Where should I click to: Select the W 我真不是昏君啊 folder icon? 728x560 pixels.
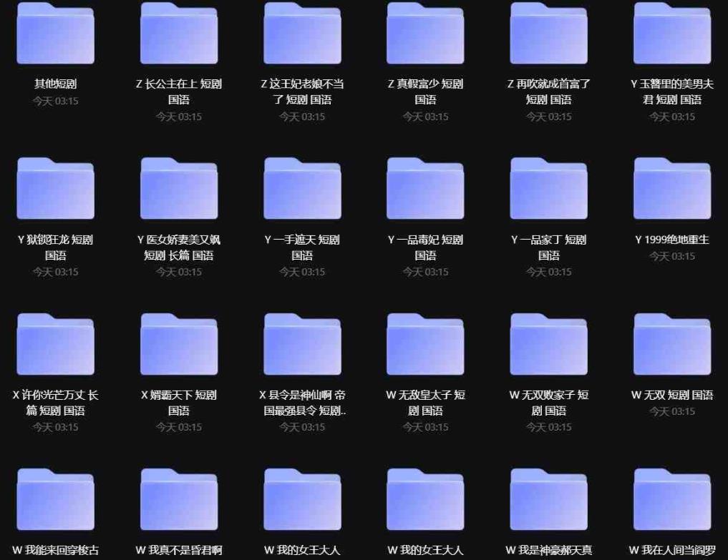click(179, 499)
